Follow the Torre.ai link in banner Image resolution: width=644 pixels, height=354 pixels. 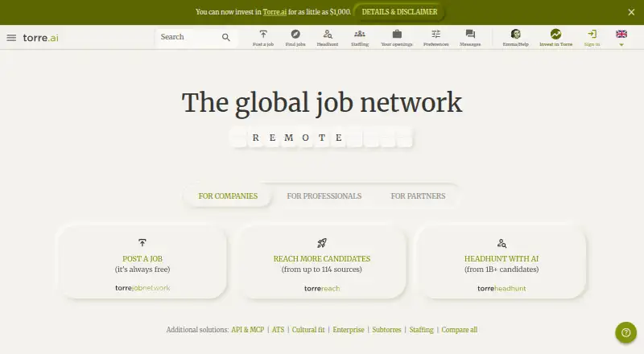275,12
